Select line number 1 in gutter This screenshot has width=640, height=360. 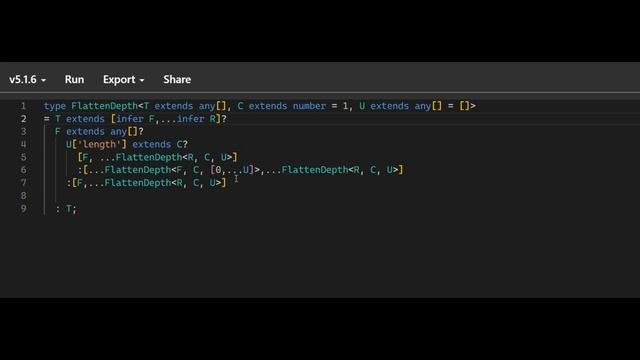23,106
